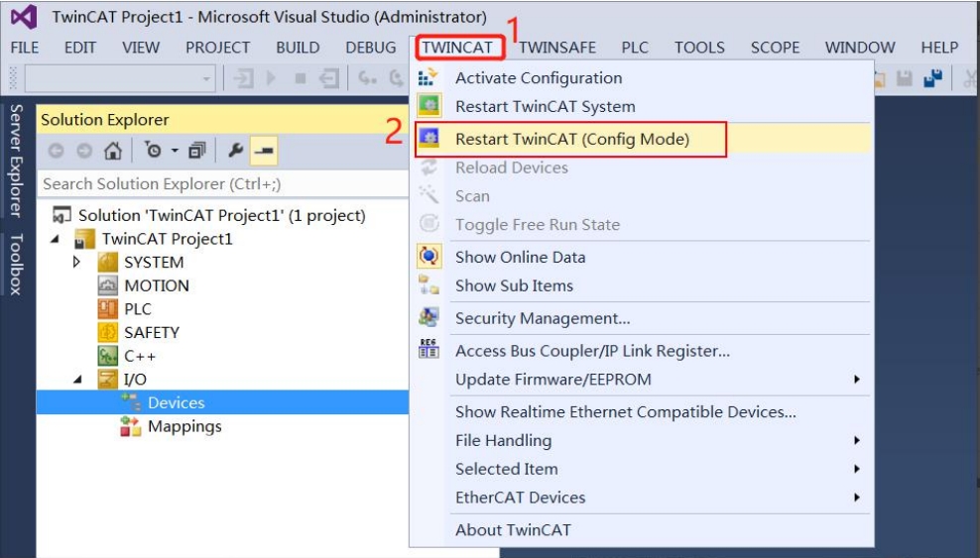Select Restart TwinCAT (Config Mode)

(571, 139)
